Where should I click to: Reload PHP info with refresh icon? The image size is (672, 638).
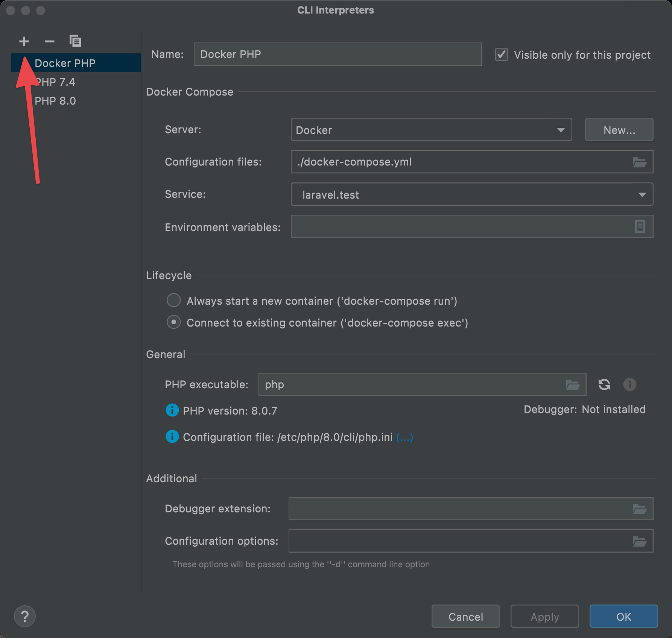point(604,384)
